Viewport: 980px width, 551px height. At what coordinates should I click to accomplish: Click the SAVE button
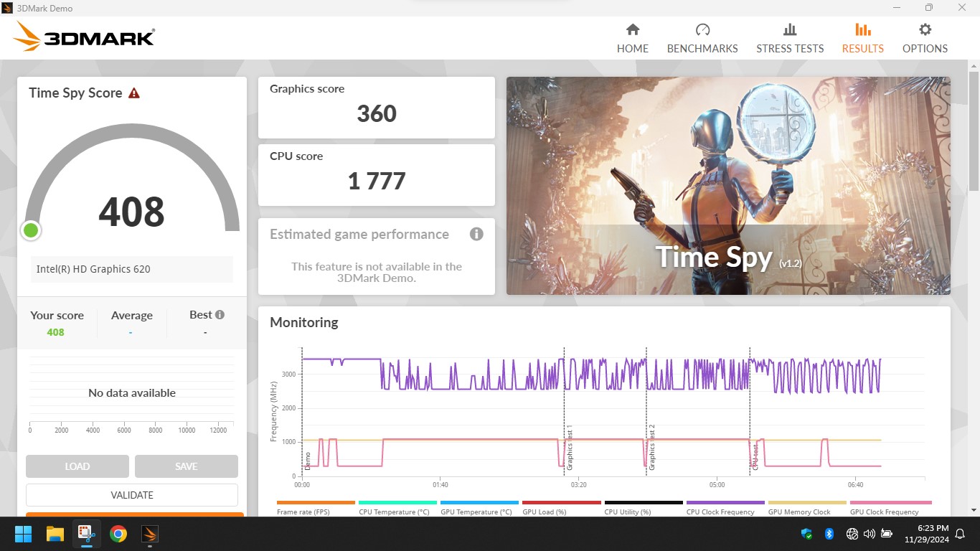click(x=186, y=466)
